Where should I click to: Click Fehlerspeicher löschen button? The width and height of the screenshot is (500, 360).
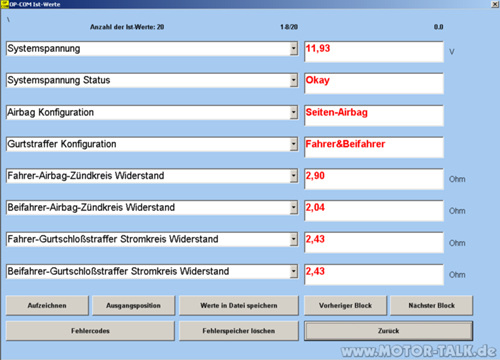coord(239,331)
